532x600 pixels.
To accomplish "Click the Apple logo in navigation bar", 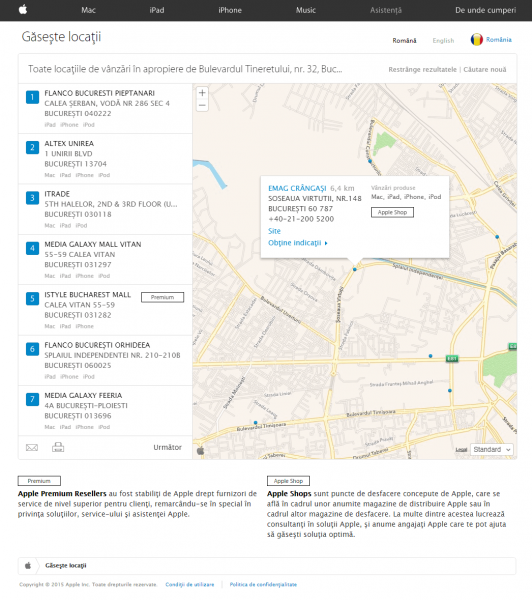I will (23, 9).
